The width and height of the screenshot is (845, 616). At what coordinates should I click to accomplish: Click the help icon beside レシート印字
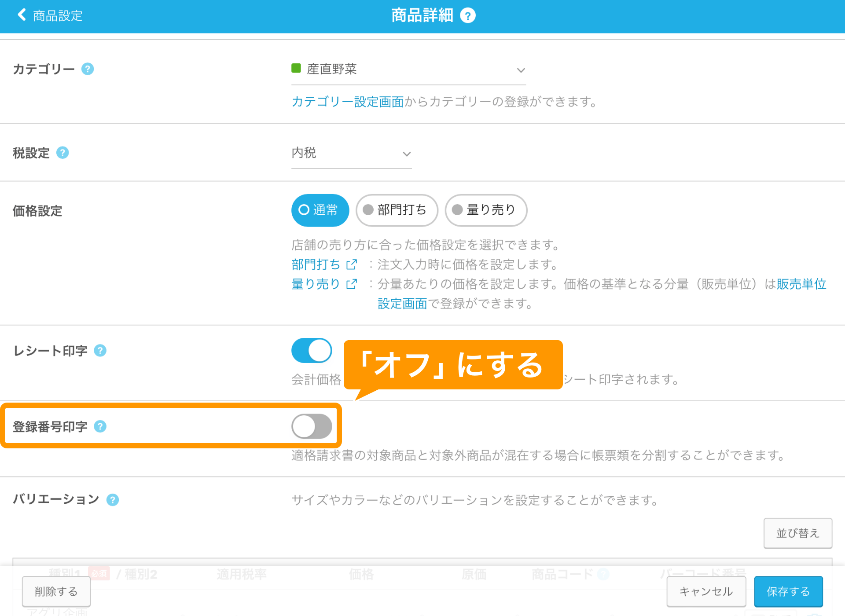(100, 351)
